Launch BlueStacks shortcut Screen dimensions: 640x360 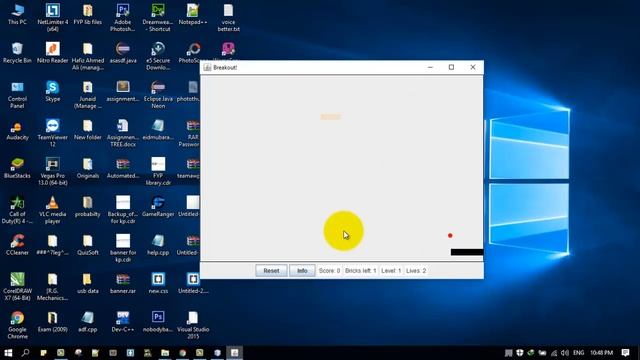click(17, 168)
